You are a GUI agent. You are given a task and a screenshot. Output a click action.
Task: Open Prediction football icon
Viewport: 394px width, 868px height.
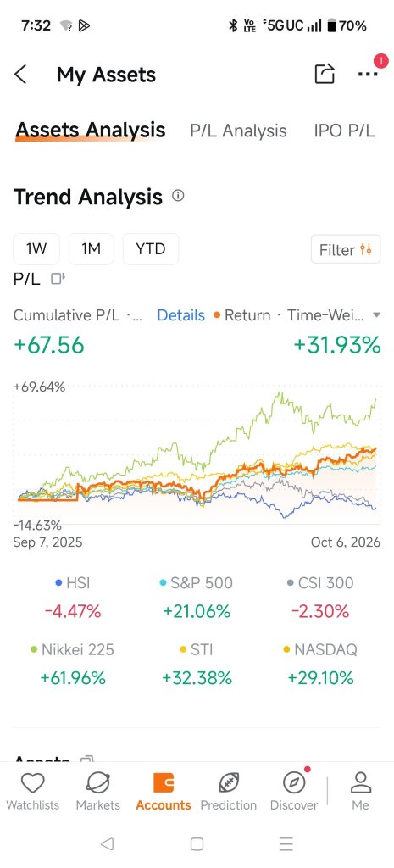(229, 783)
